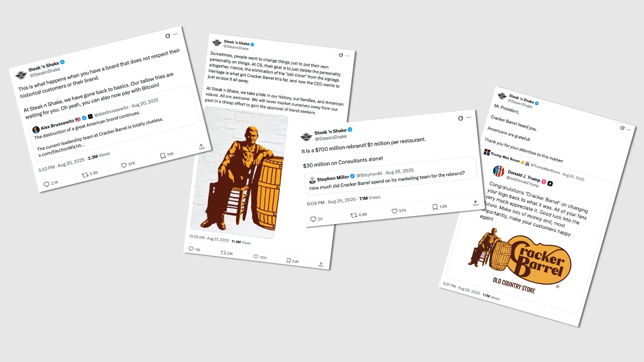
Task: Open the @StephenM handle in quoted tweet
Action: coord(369,174)
